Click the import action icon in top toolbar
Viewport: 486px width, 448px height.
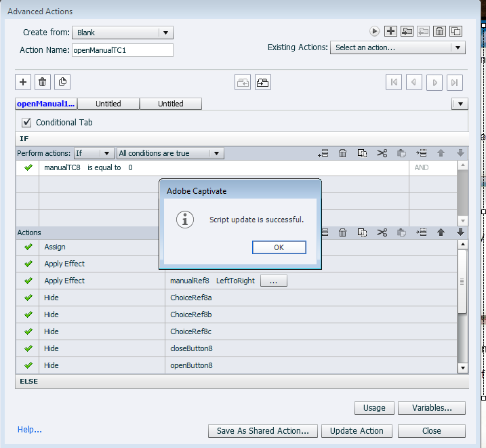tap(407, 31)
